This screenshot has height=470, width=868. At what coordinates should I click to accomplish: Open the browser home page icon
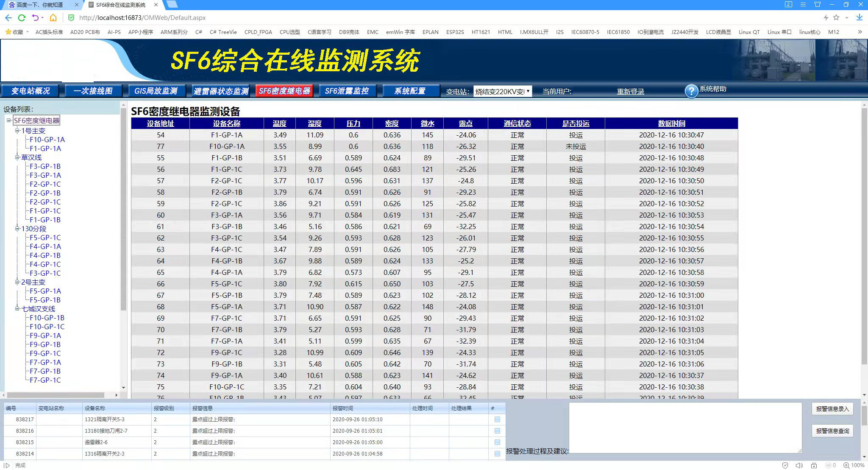53,17
